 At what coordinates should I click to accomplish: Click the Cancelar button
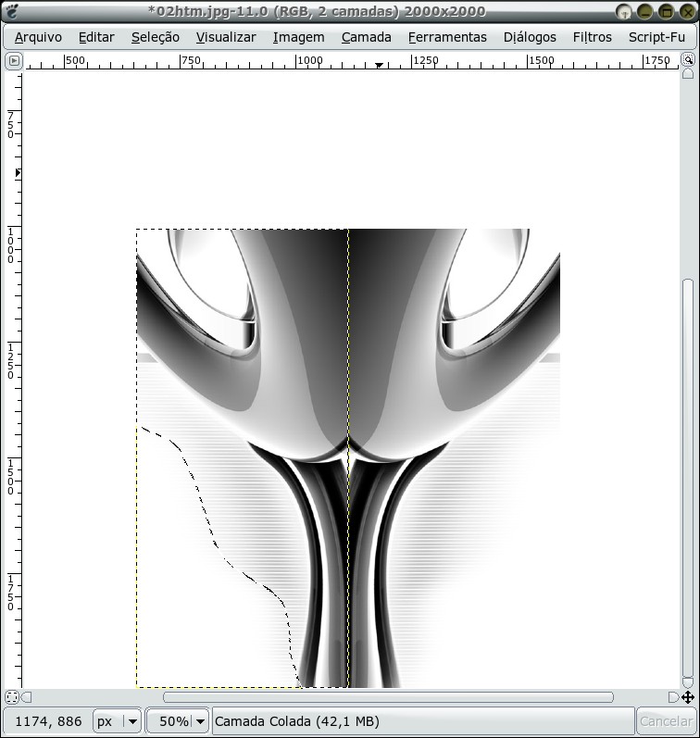point(666,721)
